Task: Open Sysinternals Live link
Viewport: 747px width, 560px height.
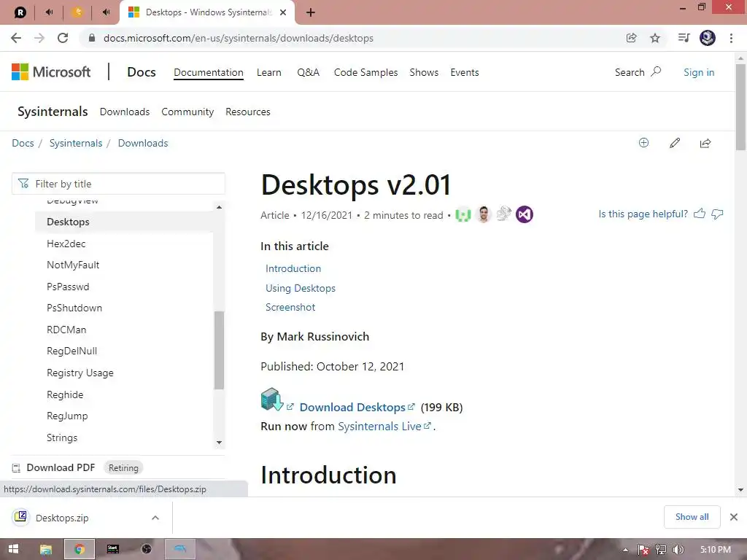Action: [x=384, y=427]
